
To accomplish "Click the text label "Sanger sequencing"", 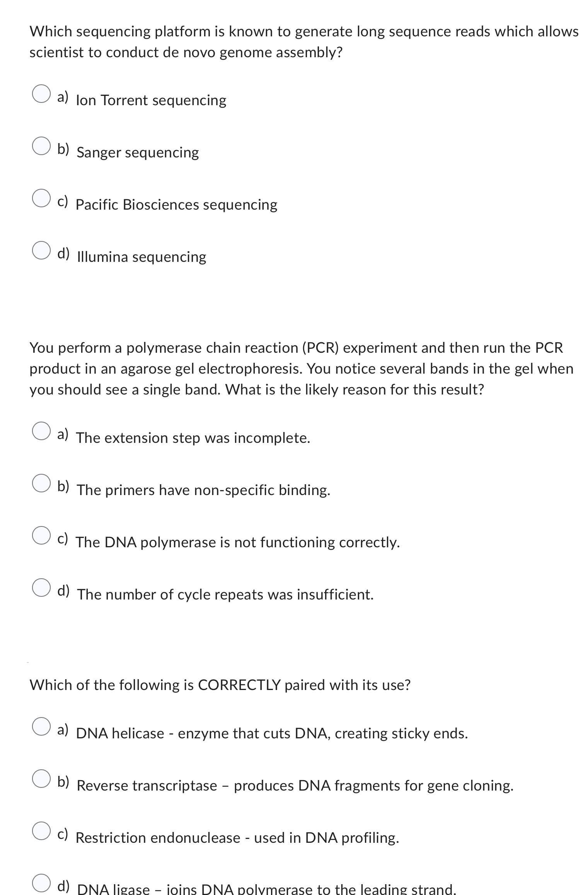I will [138, 153].
